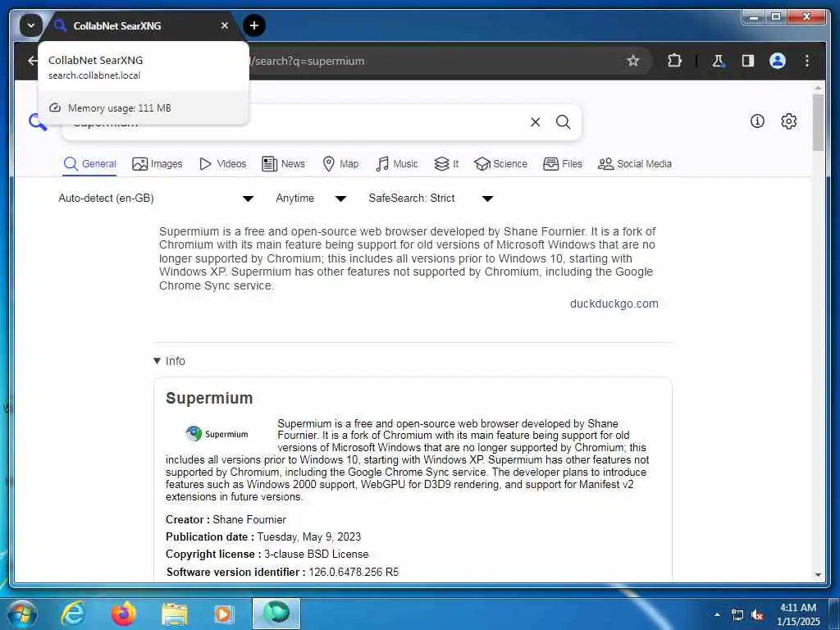Click the vertical scrollbar thumb

click(x=818, y=123)
